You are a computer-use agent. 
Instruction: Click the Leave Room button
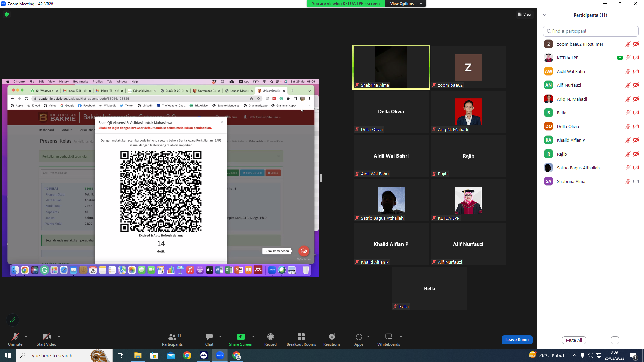(x=517, y=340)
